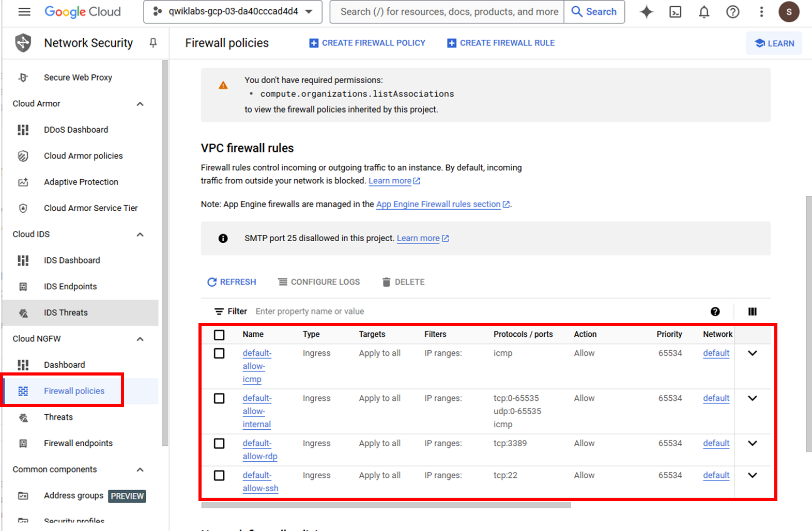Click the Address groups icon
This screenshot has height=531, width=812.
pyautogui.click(x=23, y=496)
